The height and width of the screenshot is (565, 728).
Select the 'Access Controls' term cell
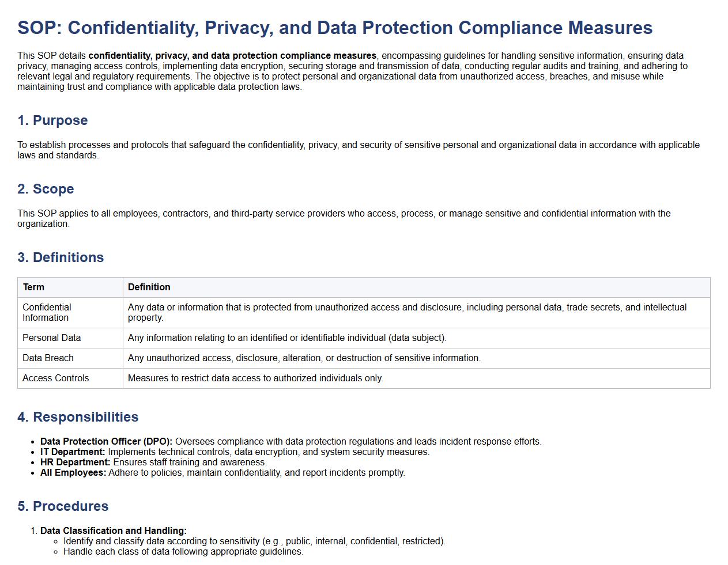coord(55,378)
